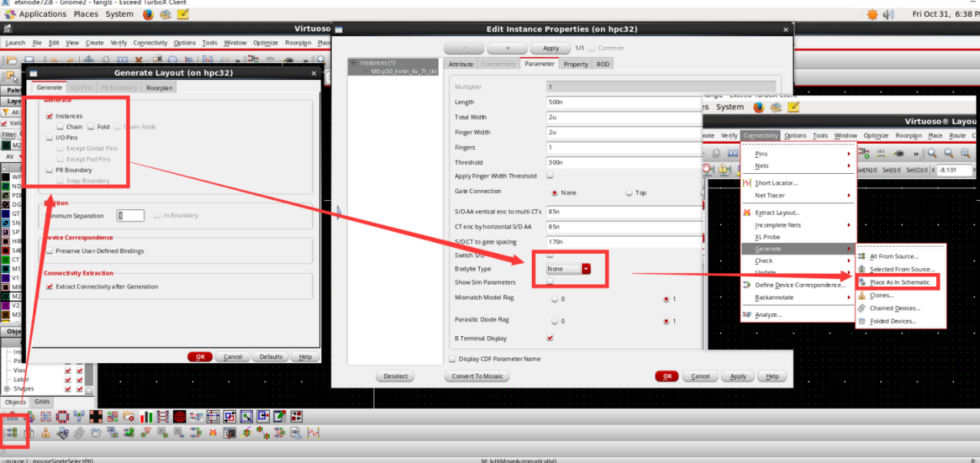
Task: Click the Minimum Separation input field
Action: click(x=131, y=216)
